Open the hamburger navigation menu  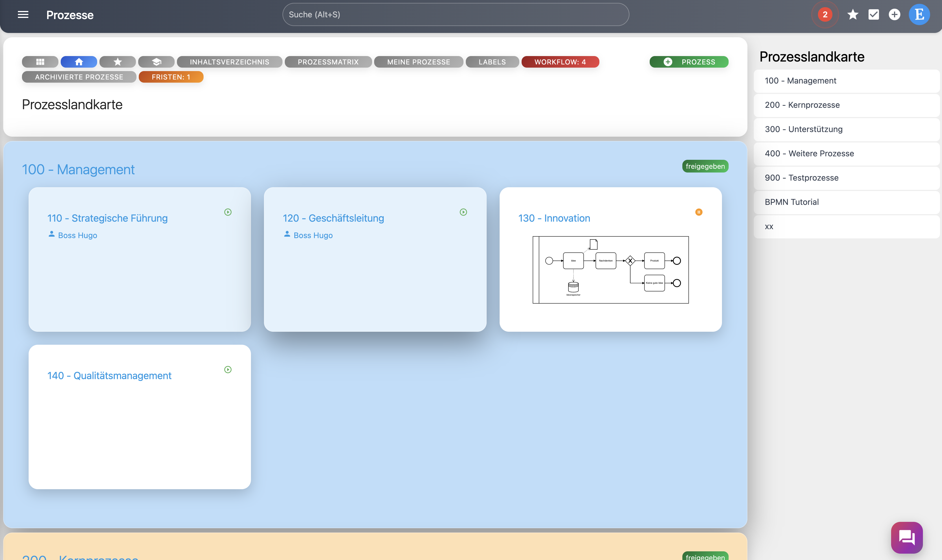pyautogui.click(x=23, y=15)
